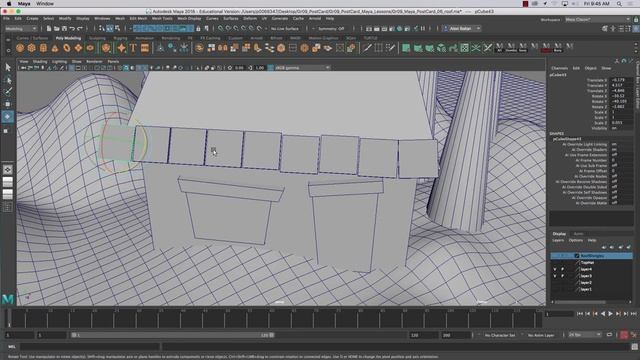Click the go to start of playback button
This screenshot has height=360, width=640.
[580, 313]
